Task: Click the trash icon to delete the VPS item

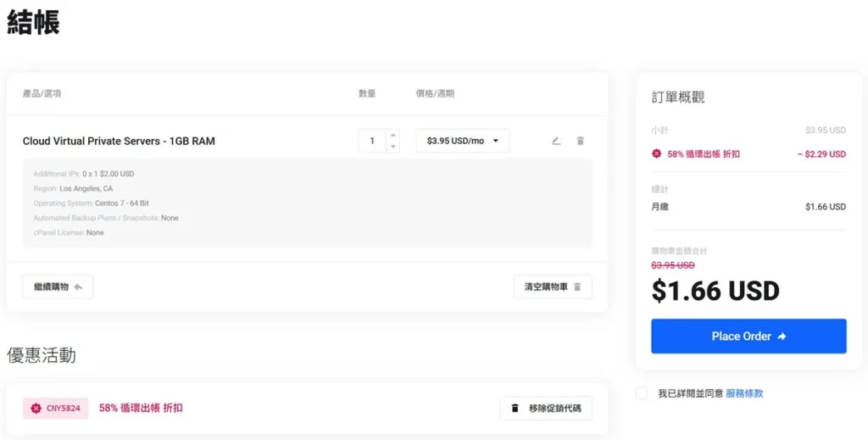Action: pyautogui.click(x=580, y=141)
